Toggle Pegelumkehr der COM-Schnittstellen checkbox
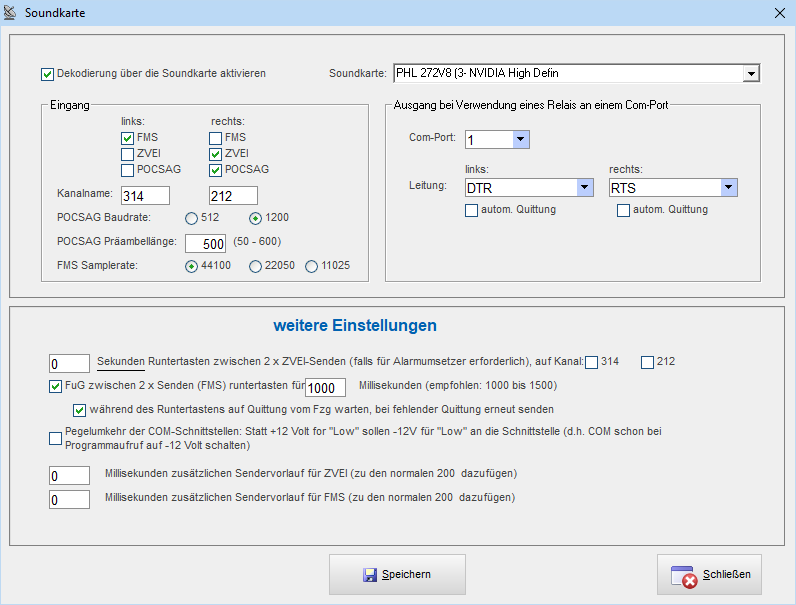The image size is (796, 605). click(55, 437)
